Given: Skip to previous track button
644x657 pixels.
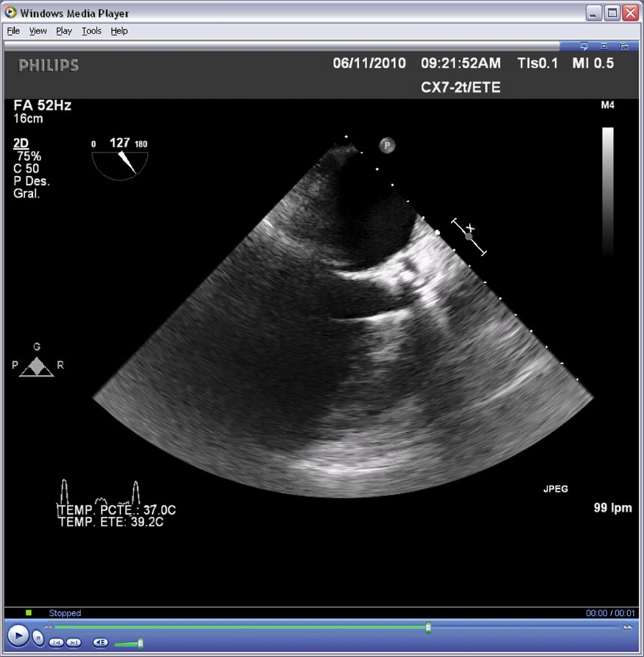Looking at the screenshot, I should (x=57, y=642).
